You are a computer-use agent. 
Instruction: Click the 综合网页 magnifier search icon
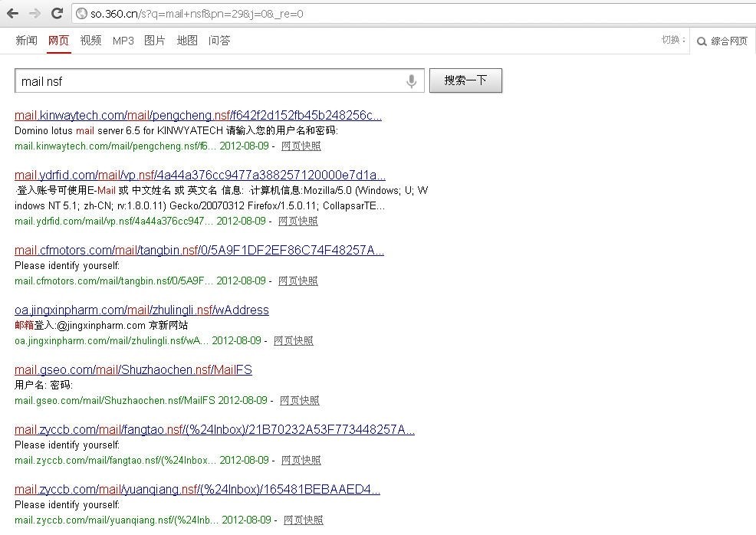click(702, 41)
